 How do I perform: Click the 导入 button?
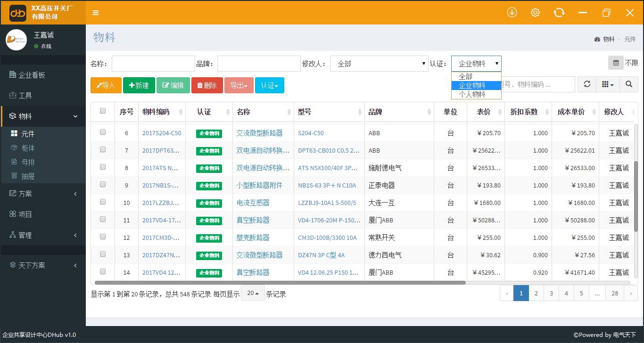pos(106,85)
